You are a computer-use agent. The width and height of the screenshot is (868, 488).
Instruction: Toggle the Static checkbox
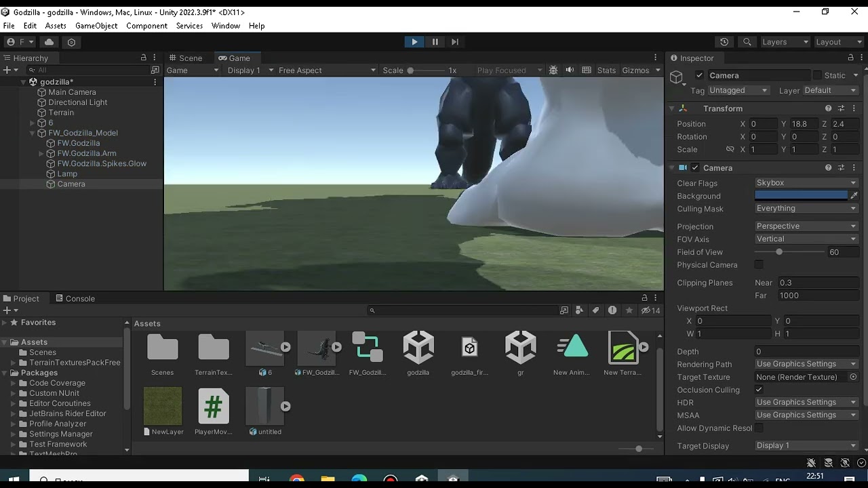817,75
